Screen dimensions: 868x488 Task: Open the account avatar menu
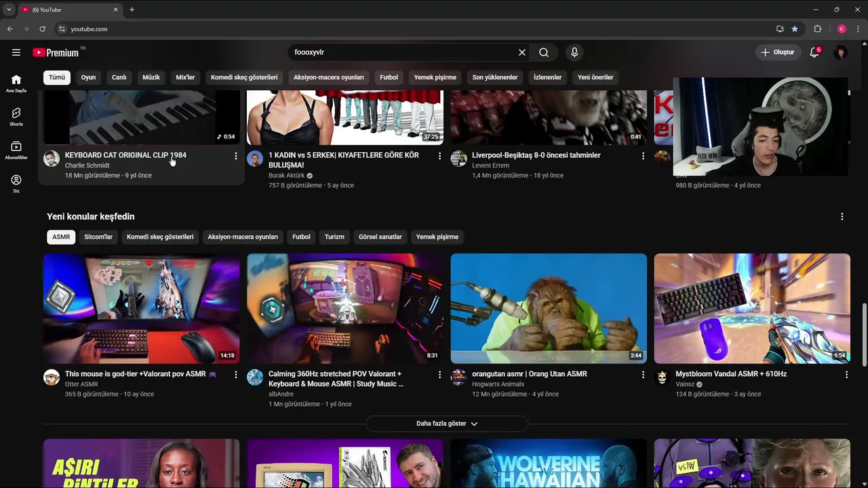841,52
